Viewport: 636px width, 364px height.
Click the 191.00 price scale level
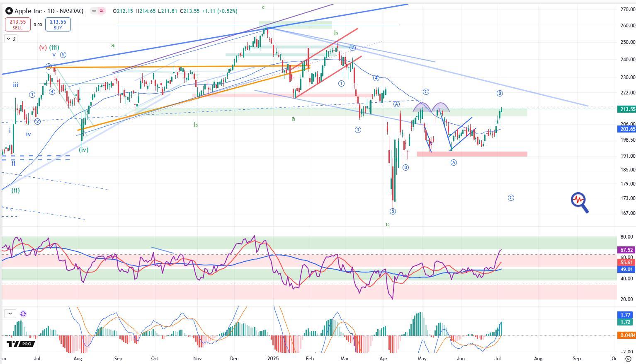click(628, 156)
